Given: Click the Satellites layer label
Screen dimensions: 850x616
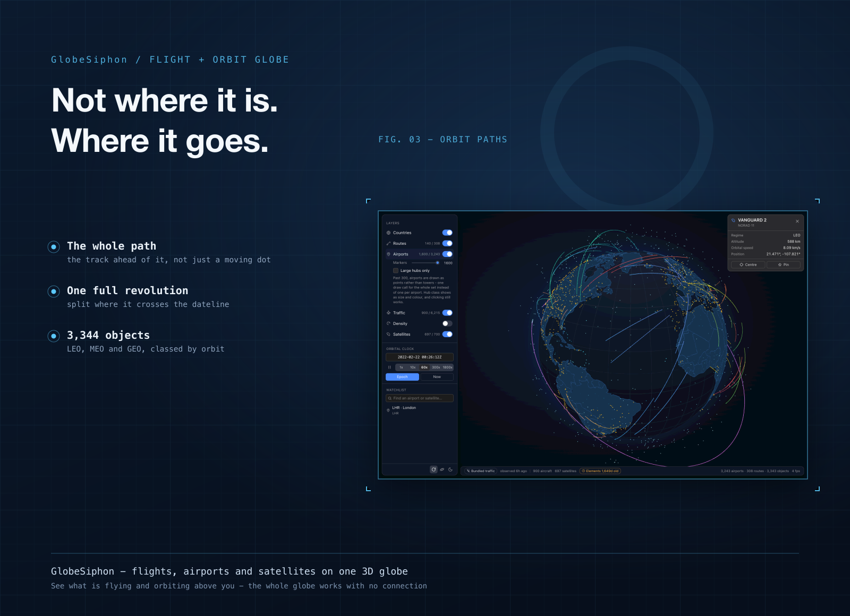Looking at the screenshot, I should tap(402, 334).
